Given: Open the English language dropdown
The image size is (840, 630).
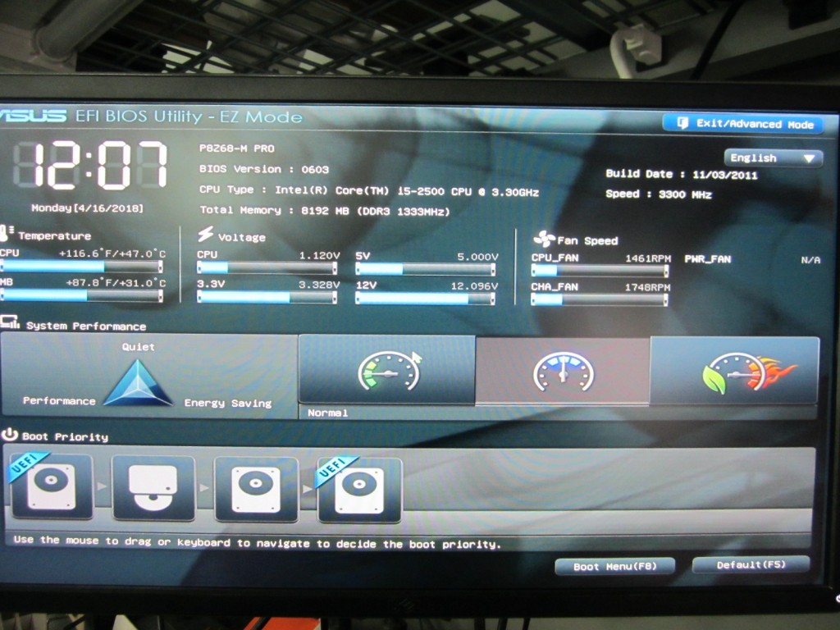Looking at the screenshot, I should coord(773,158).
